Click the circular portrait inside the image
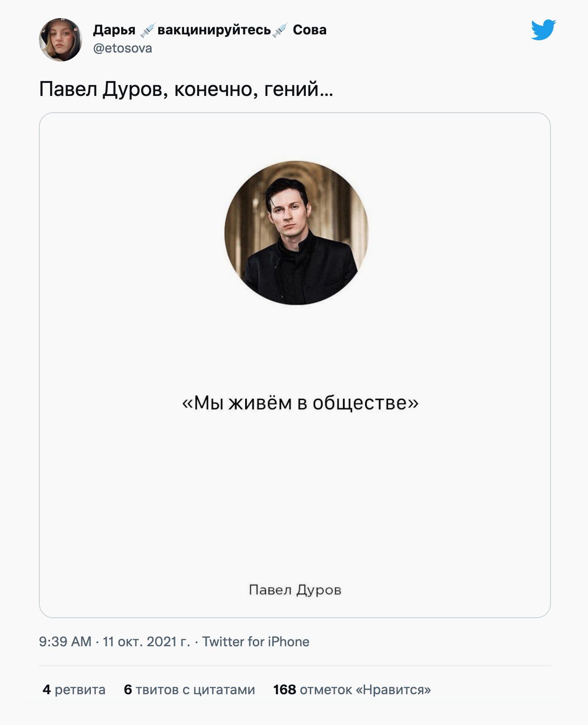 click(x=296, y=233)
